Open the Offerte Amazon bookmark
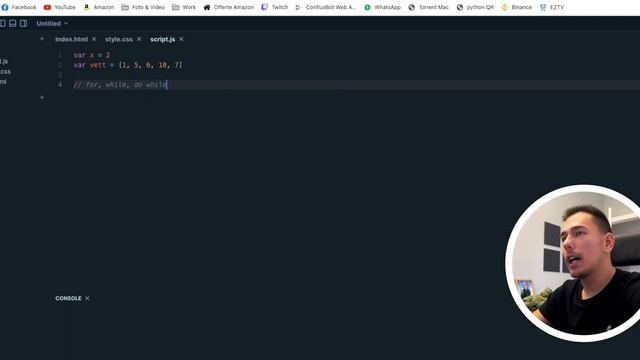 point(229,7)
